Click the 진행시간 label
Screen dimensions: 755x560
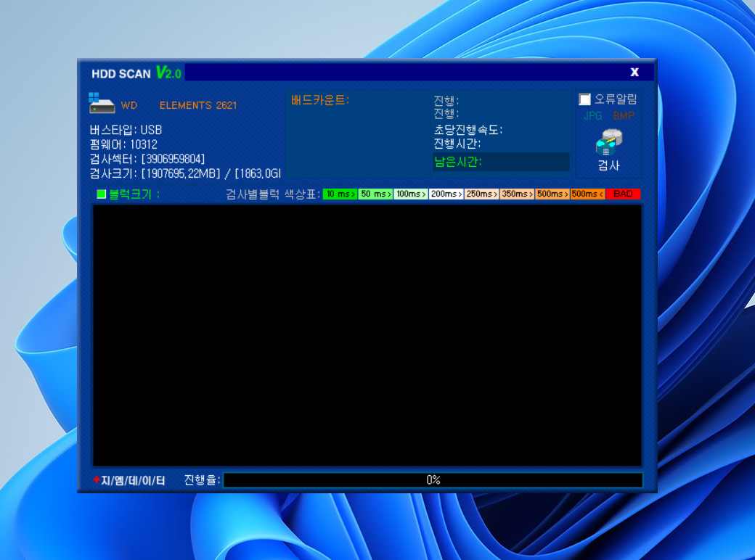(x=457, y=144)
